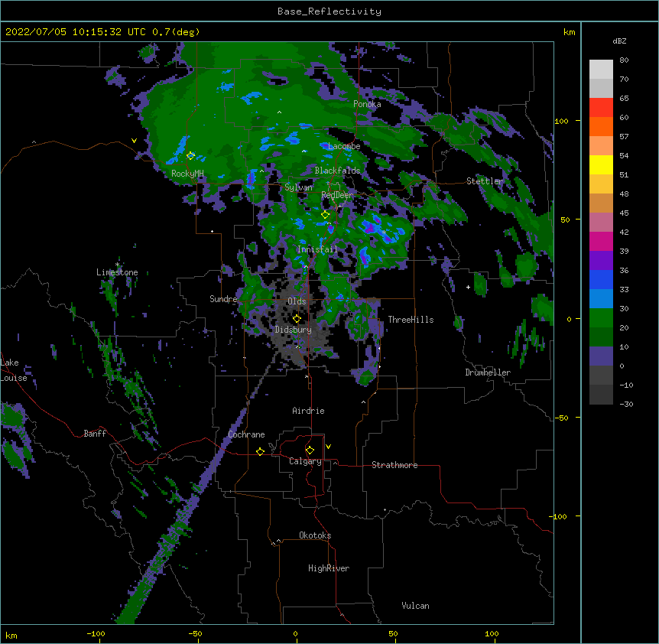The image size is (659, 644).
Task: Click the HighRiver label
Action: coord(329,568)
